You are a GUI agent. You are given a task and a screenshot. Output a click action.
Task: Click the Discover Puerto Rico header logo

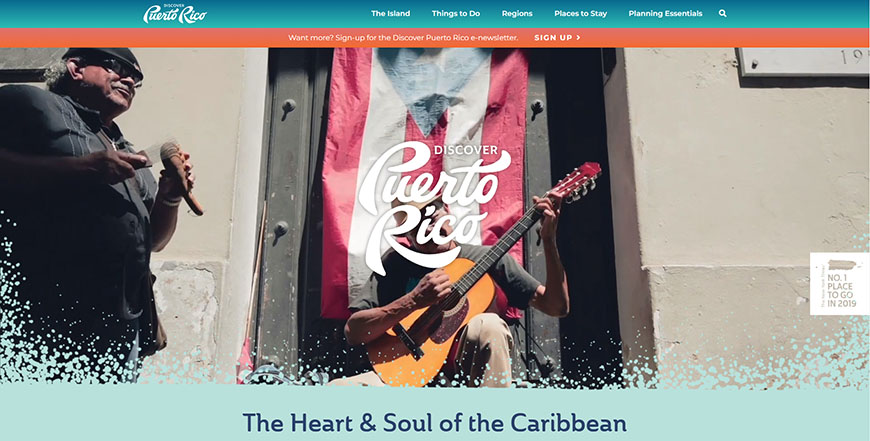(x=175, y=13)
